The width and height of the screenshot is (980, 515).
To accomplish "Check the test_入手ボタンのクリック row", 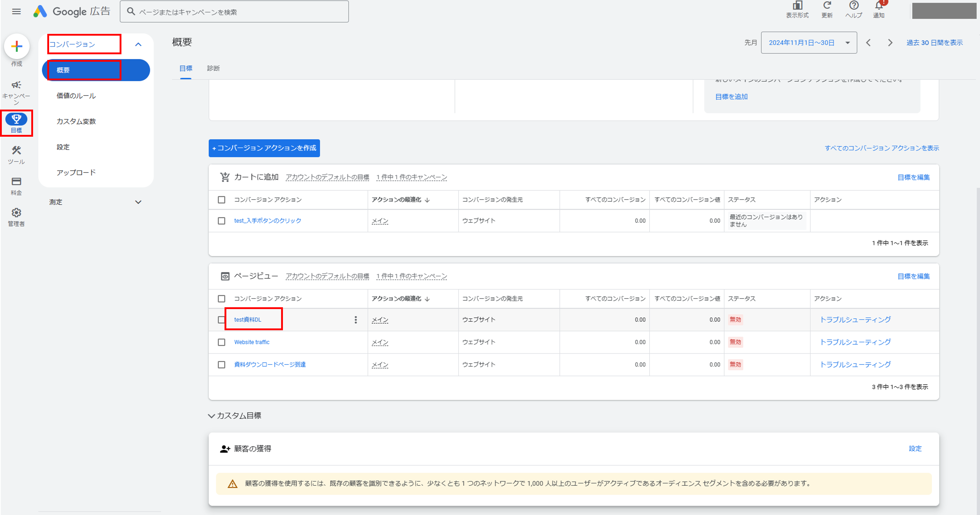I will [x=221, y=221].
